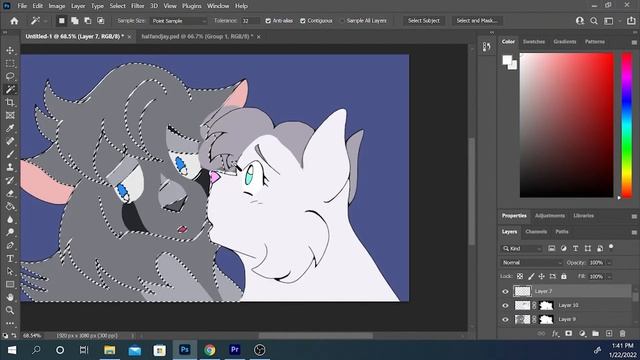Hide Layer 9 visibility

pyautogui.click(x=505, y=319)
